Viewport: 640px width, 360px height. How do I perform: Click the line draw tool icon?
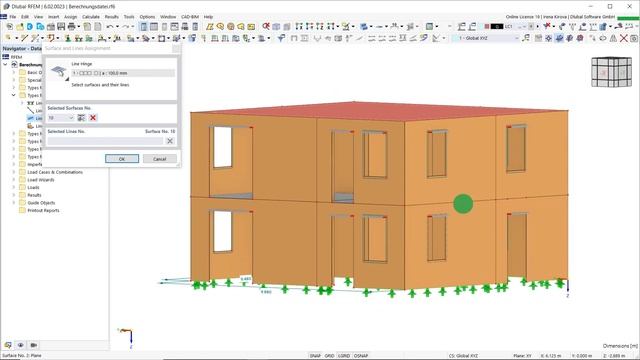click(24, 38)
